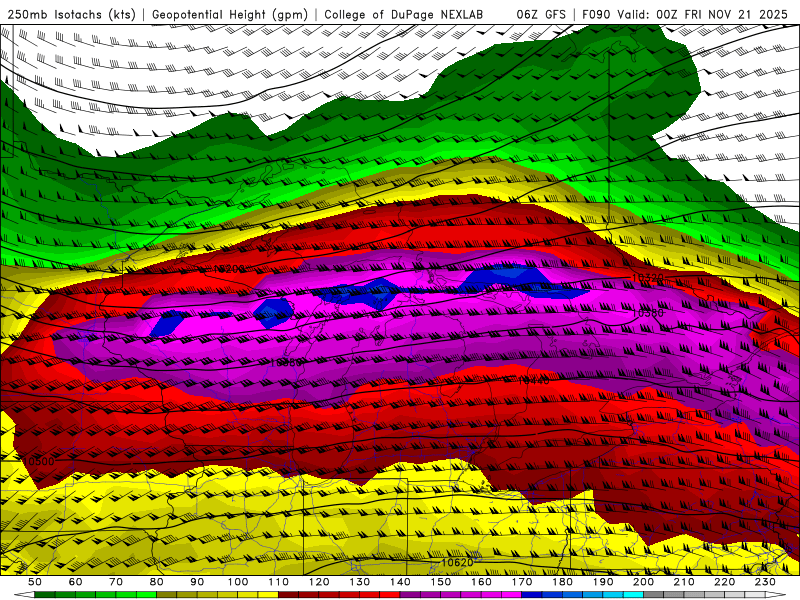The height and width of the screenshot is (600, 800).
Task: Click the 130 knot colorbar label
Action: (x=360, y=582)
